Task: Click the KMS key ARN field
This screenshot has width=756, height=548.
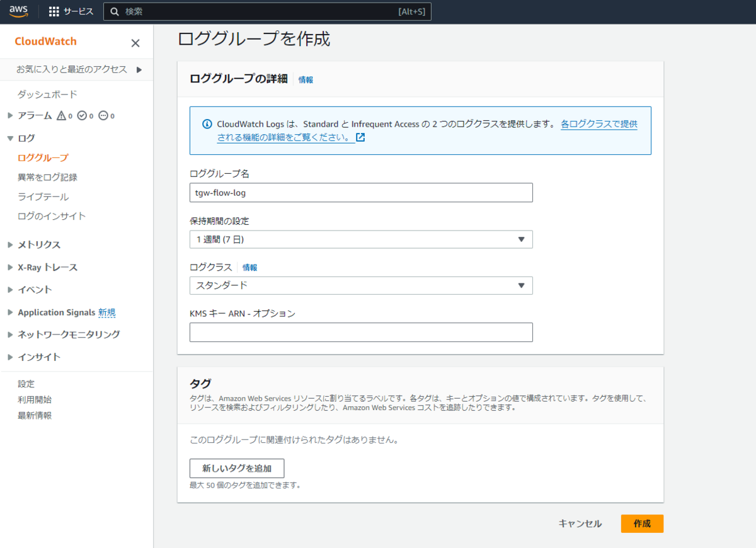Action: (x=361, y=333)
